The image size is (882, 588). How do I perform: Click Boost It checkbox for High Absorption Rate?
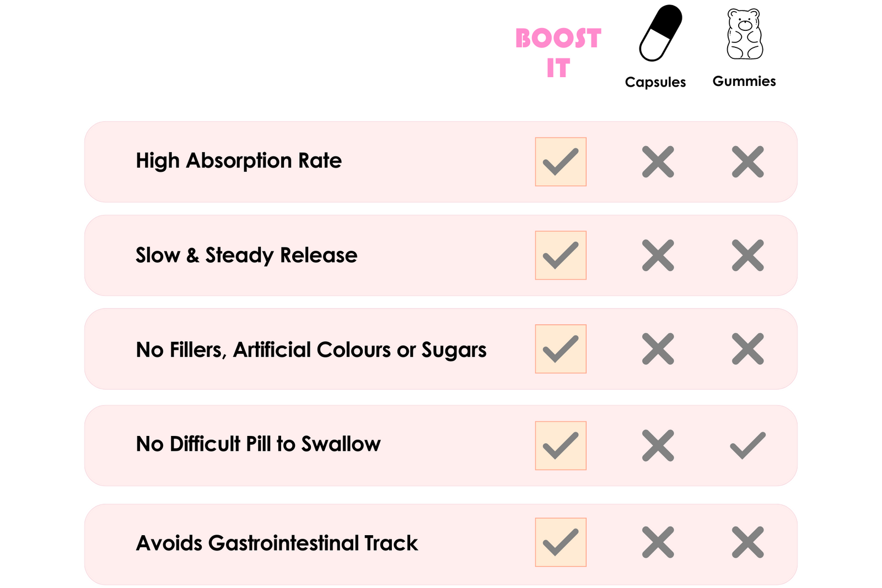point(561,162)
